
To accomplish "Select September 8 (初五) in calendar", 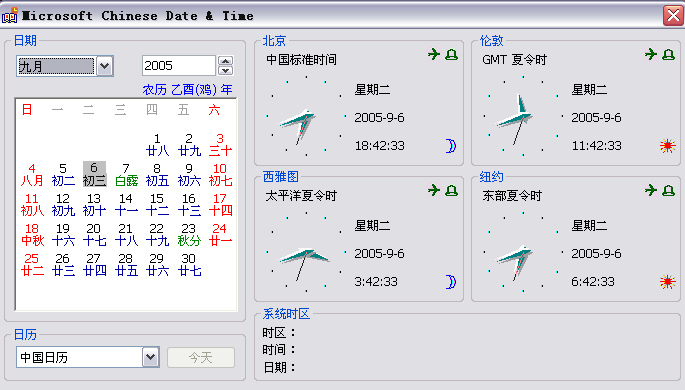I will [157, 175].
